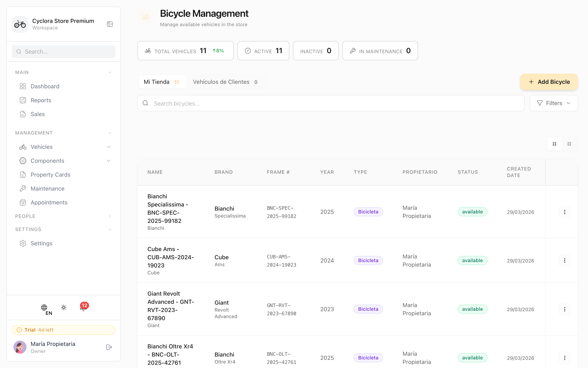
Task: Click the Maintenance wrench icon
Action: [23, 188]
